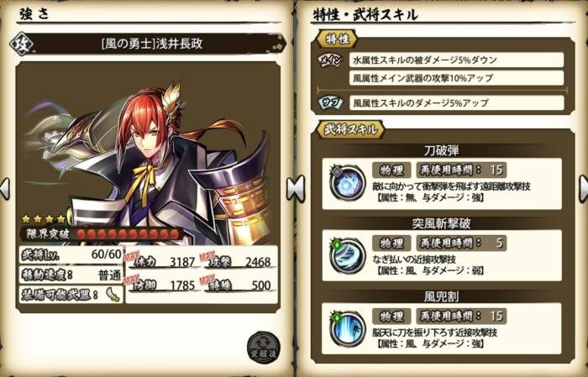Click the 限界突破 red orb gauge
This screenshot has width=588, height=377.
point(128,234)
